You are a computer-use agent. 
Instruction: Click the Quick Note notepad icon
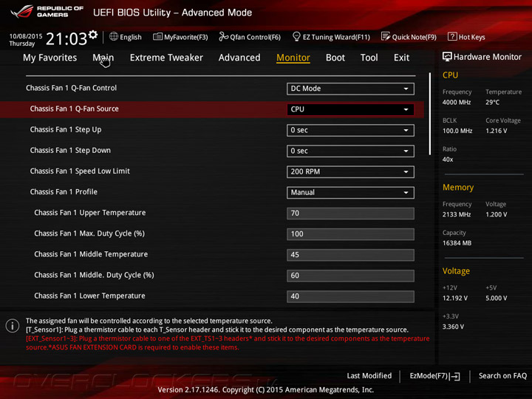[386, 36]
